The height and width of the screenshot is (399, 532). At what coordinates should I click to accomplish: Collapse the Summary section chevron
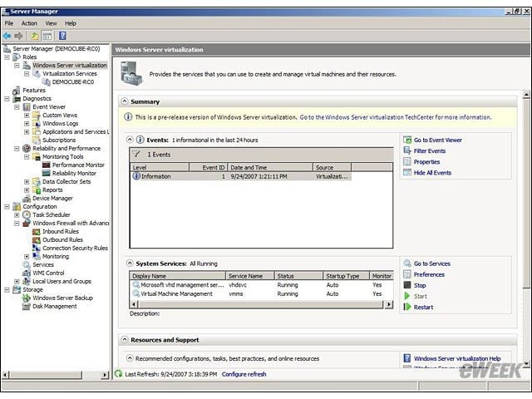tap(125, 101)
